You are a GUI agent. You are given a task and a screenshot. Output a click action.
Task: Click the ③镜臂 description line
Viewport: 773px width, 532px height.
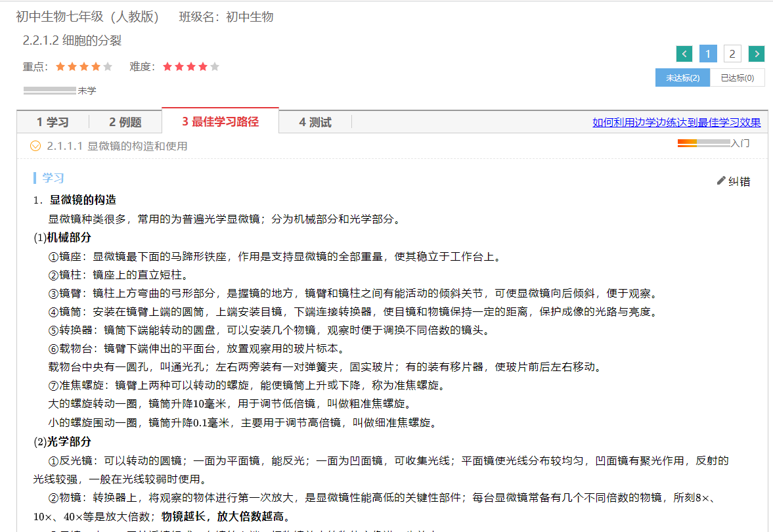(354, 294)
